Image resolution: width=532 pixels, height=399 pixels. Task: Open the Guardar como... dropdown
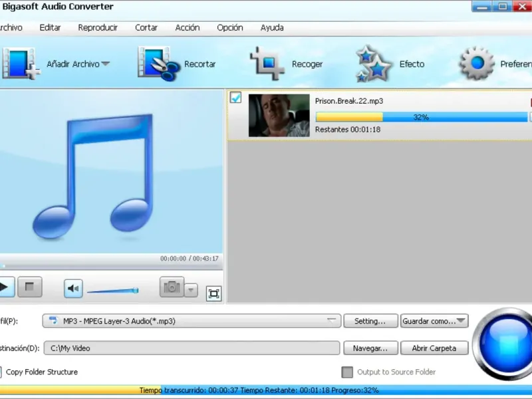point(434,321)
